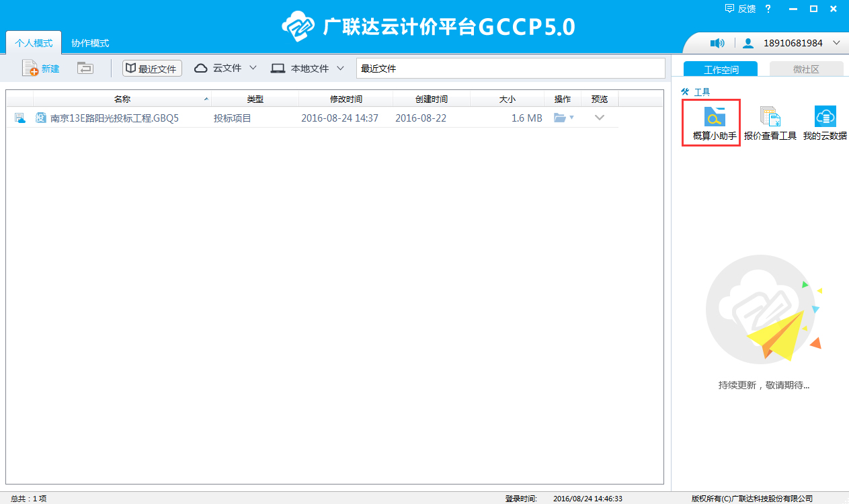Open the 概算小助手 tool
The image size is (849, 504).
(714, 117)
